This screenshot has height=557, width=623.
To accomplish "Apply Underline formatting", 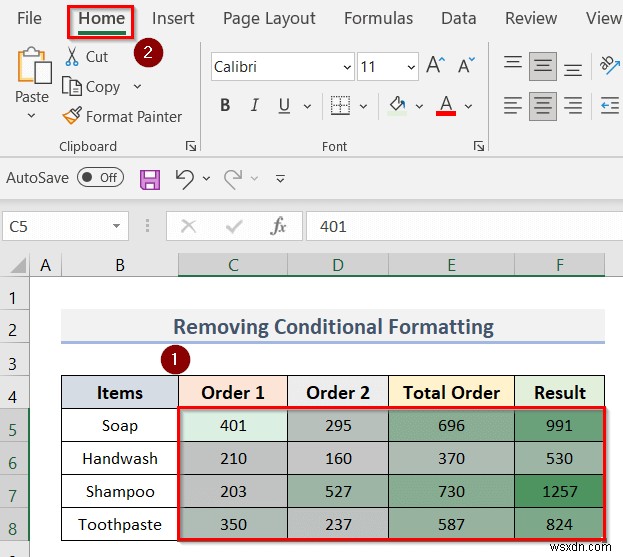I will pos(284,106).
